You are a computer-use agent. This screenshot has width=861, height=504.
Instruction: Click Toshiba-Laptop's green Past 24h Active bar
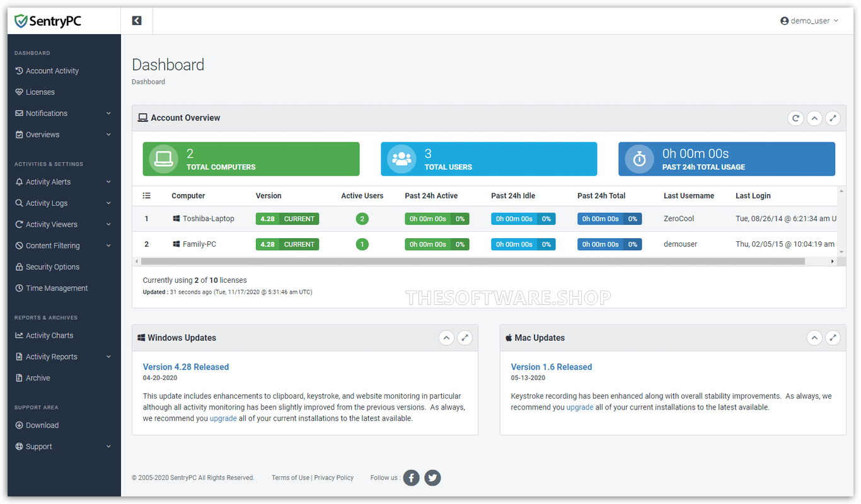coord(437,219)
